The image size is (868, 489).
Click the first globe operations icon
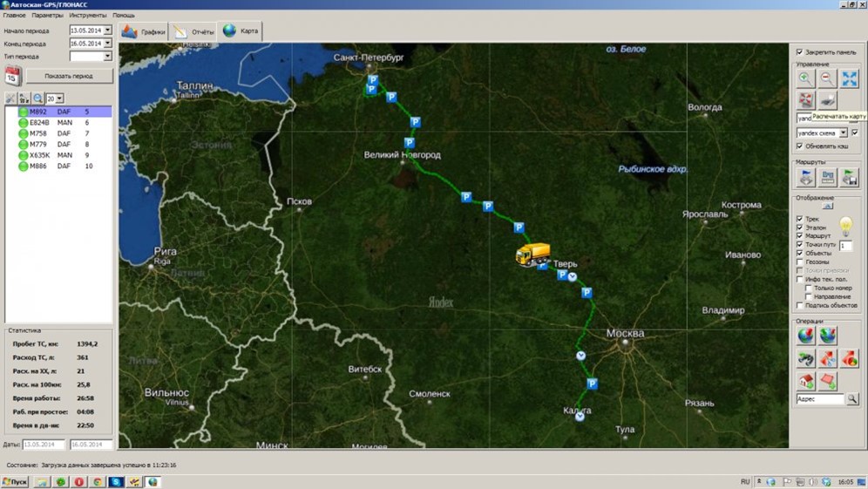(806, 335)
